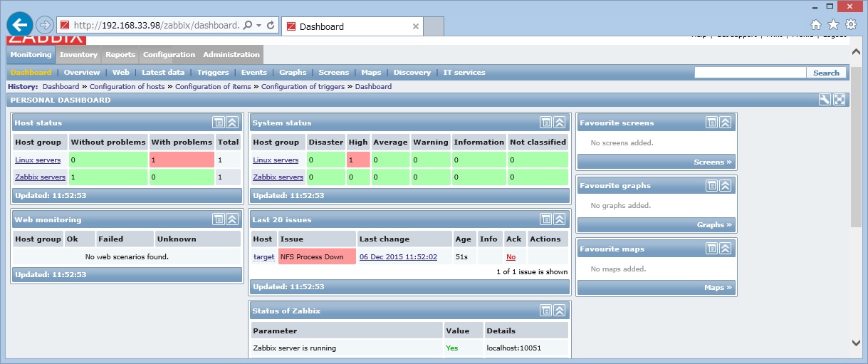Viewport: 868px width, 364px height.
Task: Open dashboard configuration wrench icon
Action: click(x=825, y=100)
